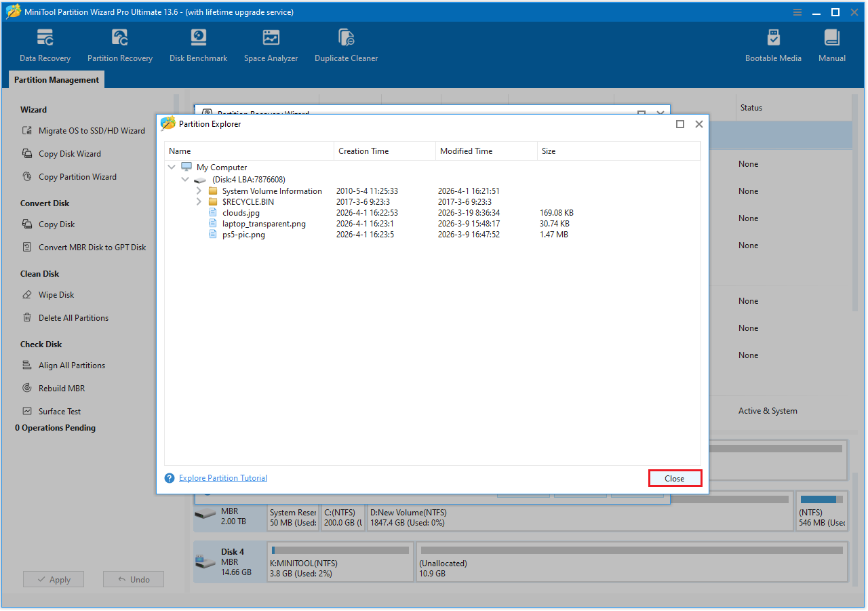Open Space Analyzer
This screenshot has height=611, width=868.
tap(271, 44)
